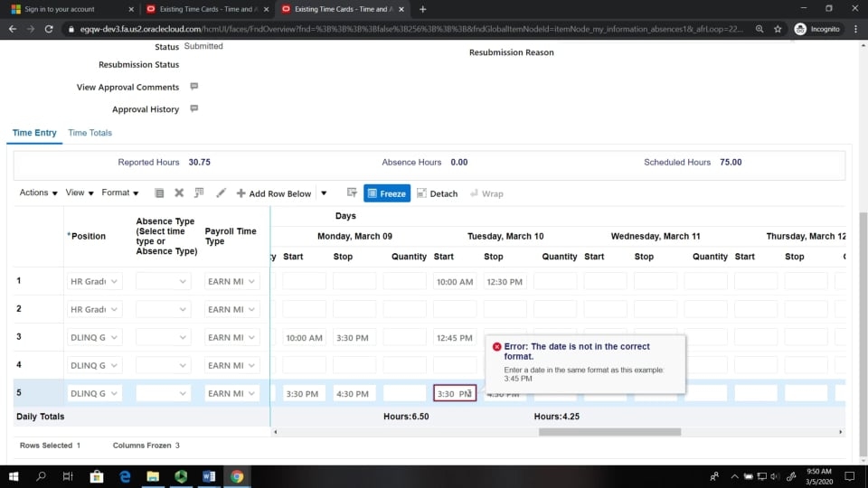Click the browser address bar URL
This screenshot has width=868, height=488.
411,29
